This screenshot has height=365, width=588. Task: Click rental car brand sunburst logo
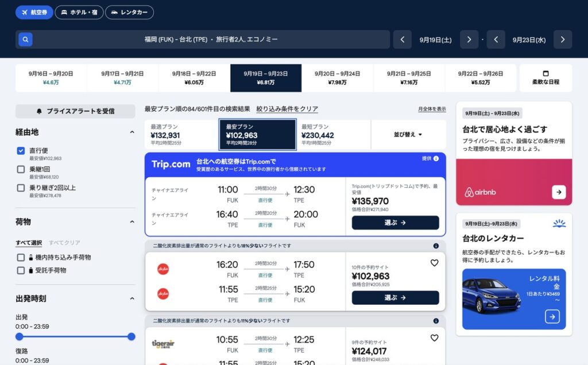pyautogui.click(x=559, y=223)
